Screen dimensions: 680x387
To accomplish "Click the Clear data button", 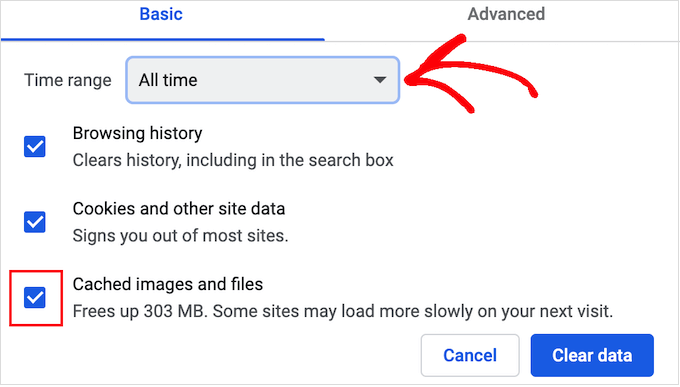I will point(592,355).
